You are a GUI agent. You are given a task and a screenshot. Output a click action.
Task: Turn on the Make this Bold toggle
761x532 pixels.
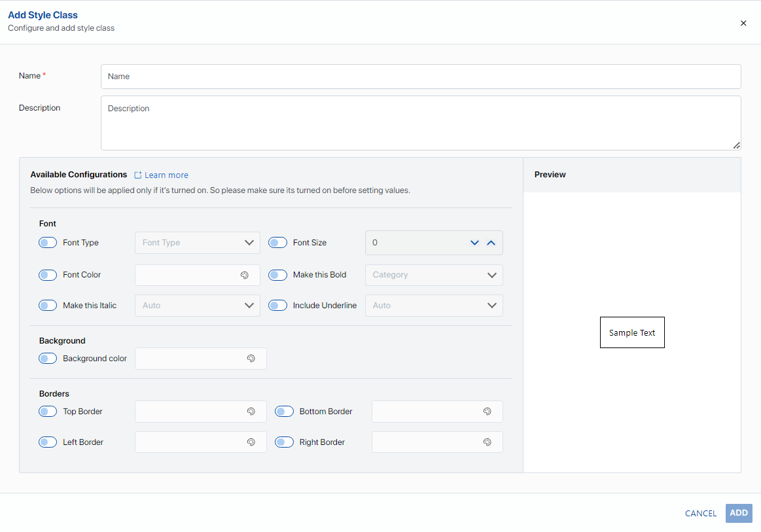point(277,275)
